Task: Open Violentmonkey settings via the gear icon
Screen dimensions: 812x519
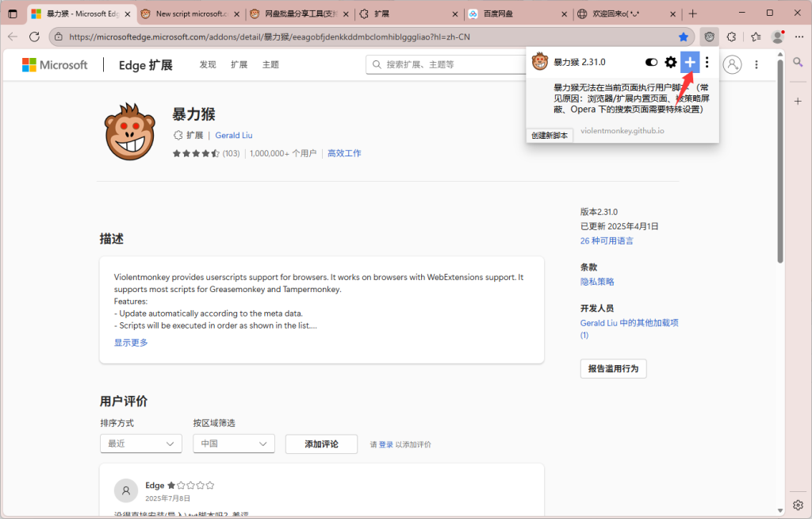Action: point(670,61)
